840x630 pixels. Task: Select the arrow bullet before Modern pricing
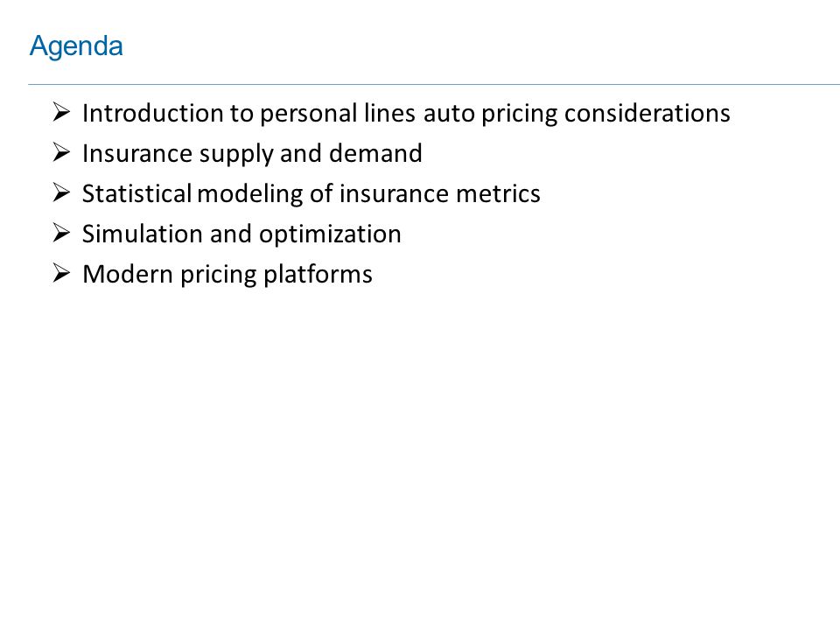point(61,273)
